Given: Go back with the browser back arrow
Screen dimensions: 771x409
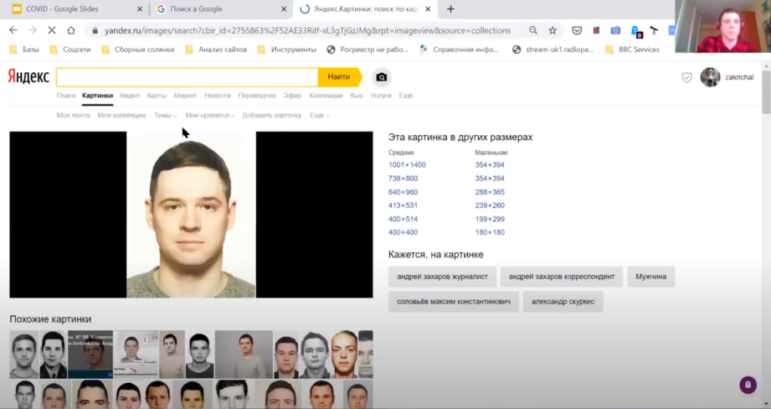Looking at the screenshot, I should pyautogui.click(x=13, y=30).
